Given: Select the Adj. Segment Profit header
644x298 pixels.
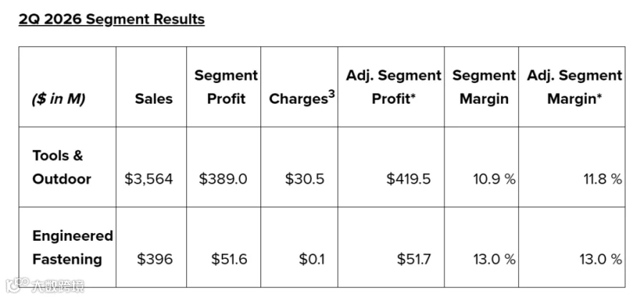Looking at the screenshot, I should click(x=393, y=87).
